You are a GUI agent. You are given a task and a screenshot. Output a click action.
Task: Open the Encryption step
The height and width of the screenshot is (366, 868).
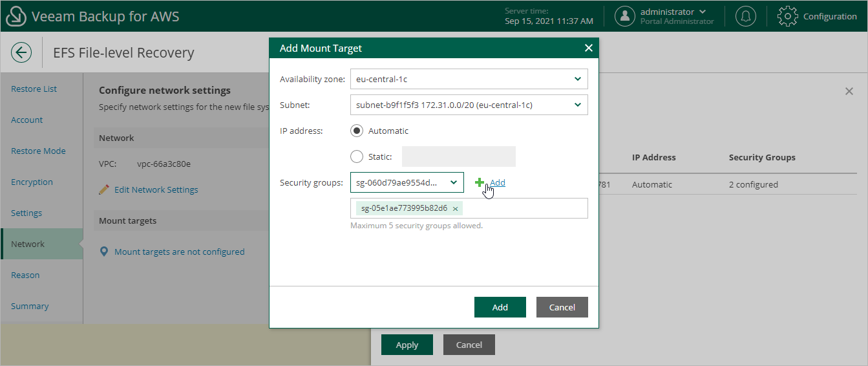[x=32, y=182]
